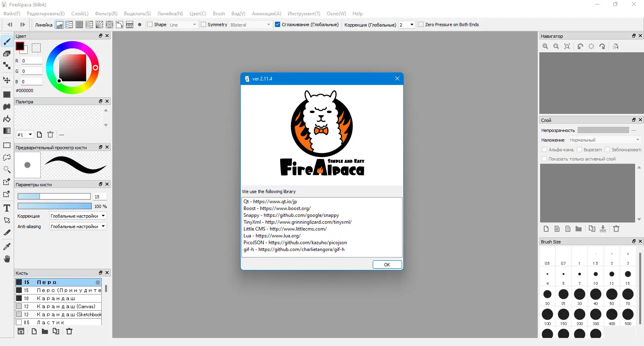This screenshot has width=644, height=346.
Task: Click the brush size value field
Action: 100,196
